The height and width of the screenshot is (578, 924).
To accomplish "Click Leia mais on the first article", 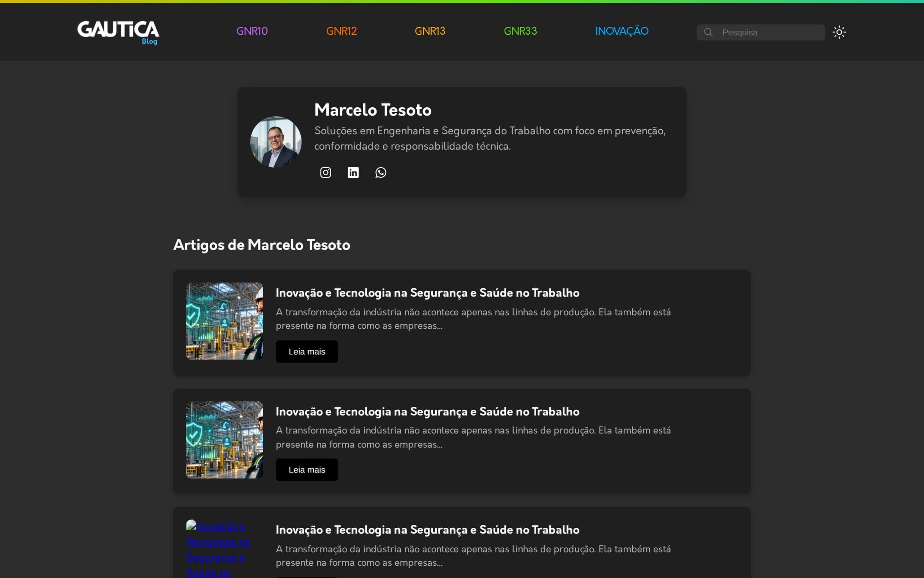I will coord(307,351).
